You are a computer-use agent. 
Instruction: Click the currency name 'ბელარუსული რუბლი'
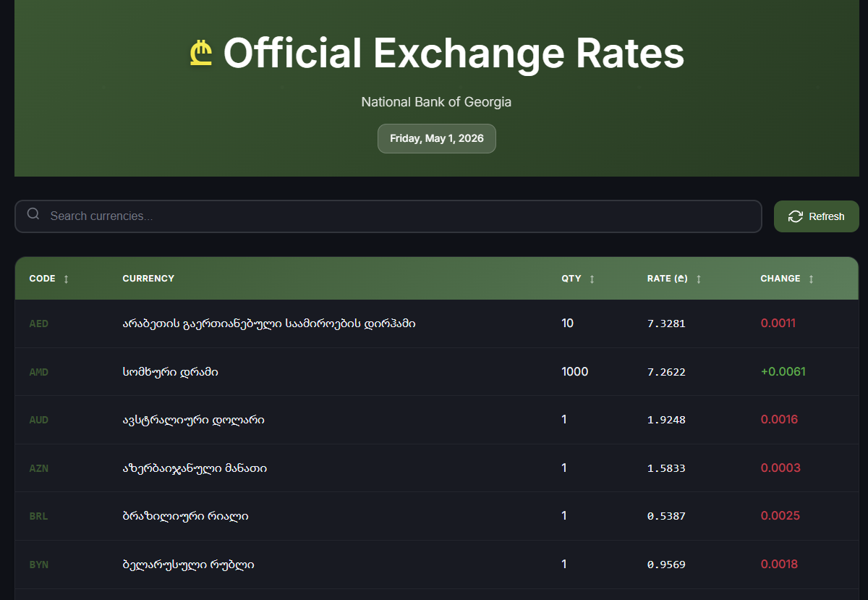[x=189, y=565]
